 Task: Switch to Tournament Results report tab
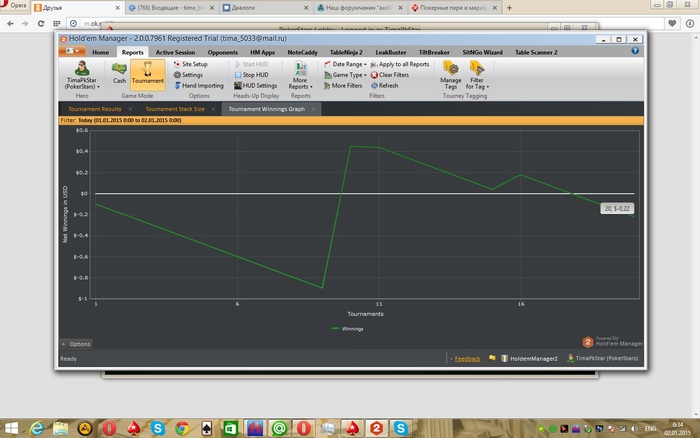95,109
